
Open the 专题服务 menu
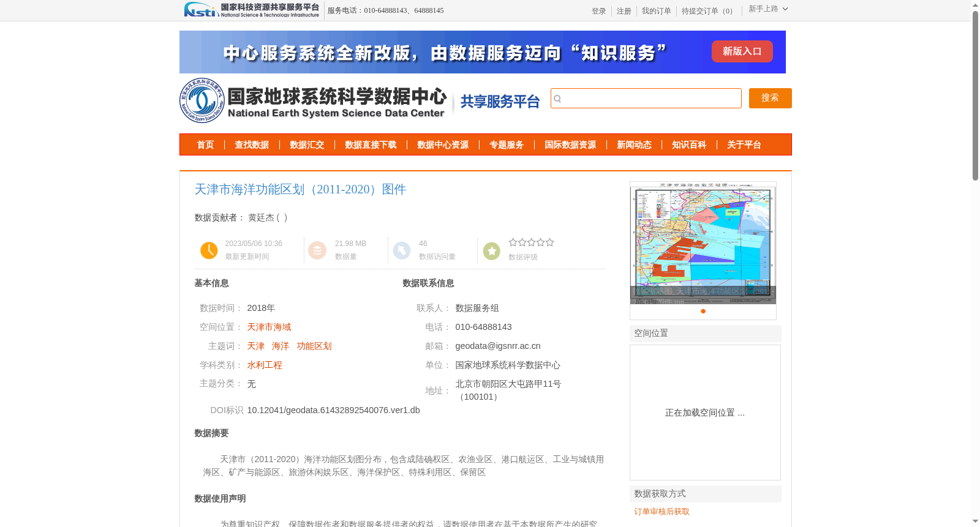coord(507,145)
